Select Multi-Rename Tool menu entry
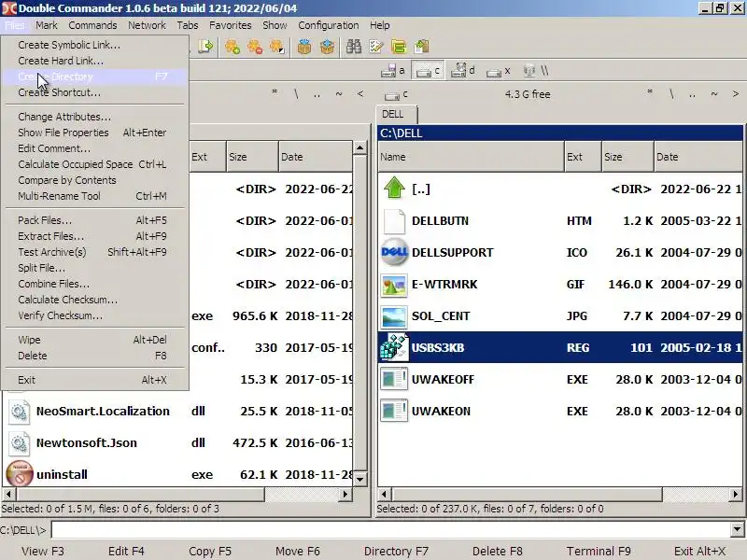Image resolution: width=747 pixels, height=560 pixels. [x=95, y=196]
